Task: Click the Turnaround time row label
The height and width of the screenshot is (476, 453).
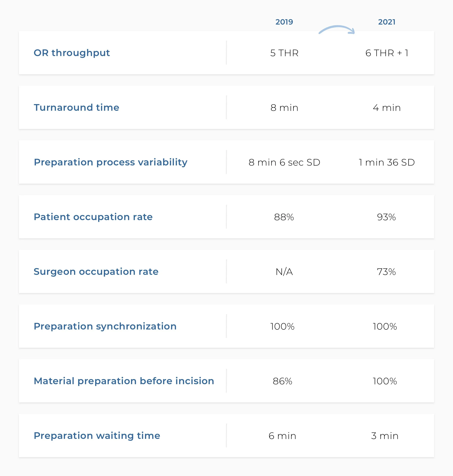Action: [77, 108]
